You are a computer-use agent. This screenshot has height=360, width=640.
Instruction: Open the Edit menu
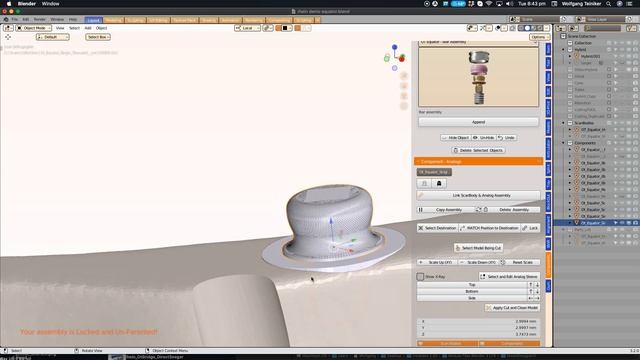pos(26,20)
